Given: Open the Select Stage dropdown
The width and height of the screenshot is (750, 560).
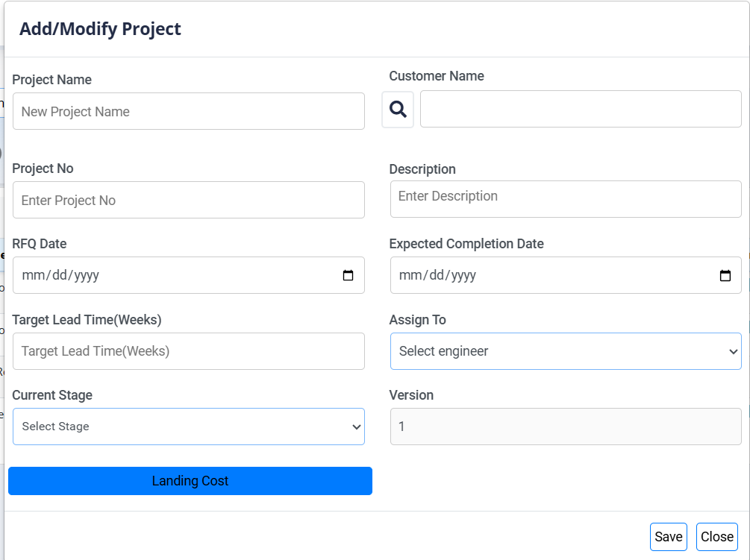Looking at the screenshot, I should 189,427.
